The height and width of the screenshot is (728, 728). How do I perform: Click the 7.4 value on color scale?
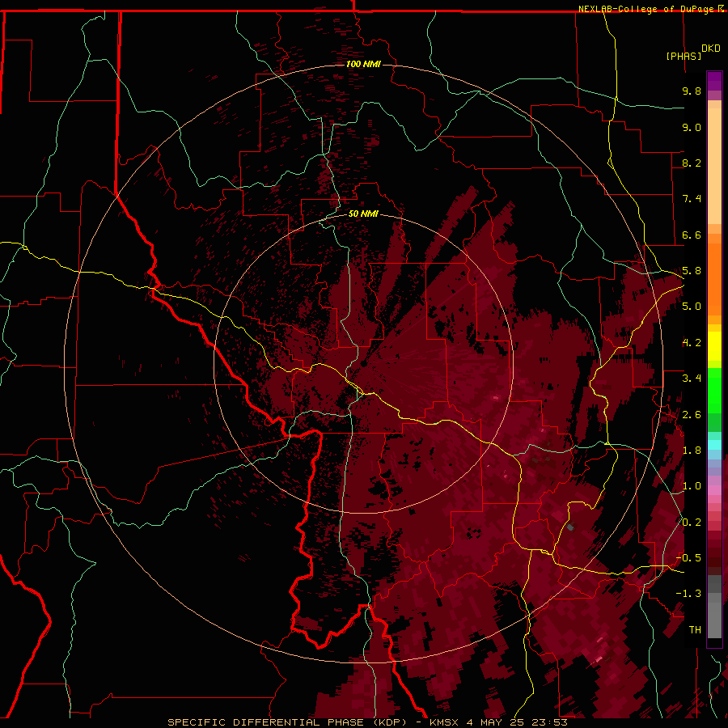coord(692,199)
